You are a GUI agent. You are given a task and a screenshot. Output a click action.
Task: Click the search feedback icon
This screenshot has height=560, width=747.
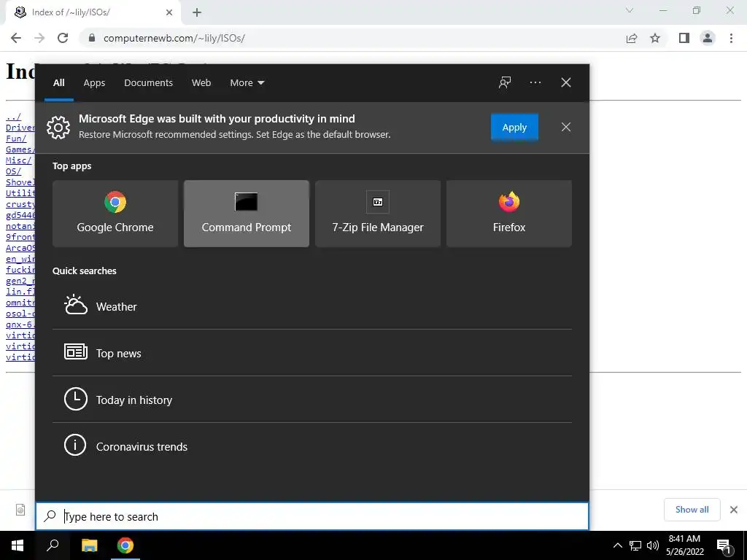pyautogui.click(x=505, y=83)
